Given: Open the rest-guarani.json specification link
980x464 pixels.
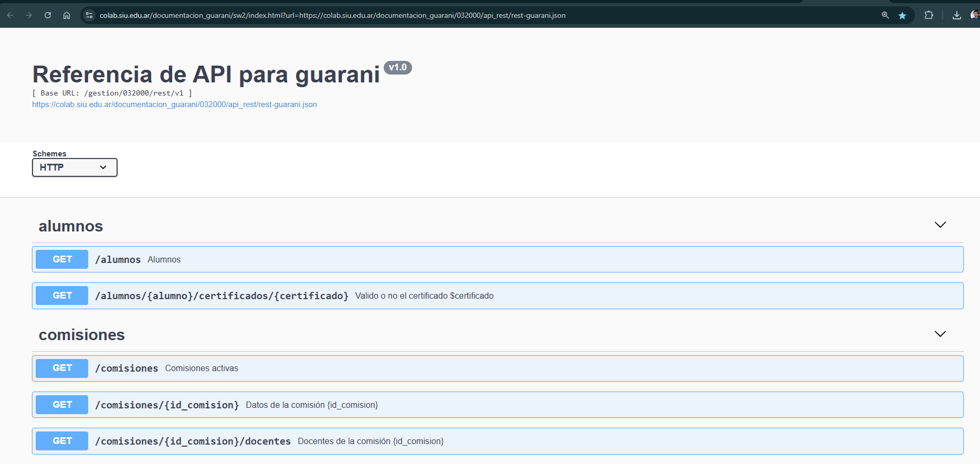Looking at the screenshot, I should [174, 104].
